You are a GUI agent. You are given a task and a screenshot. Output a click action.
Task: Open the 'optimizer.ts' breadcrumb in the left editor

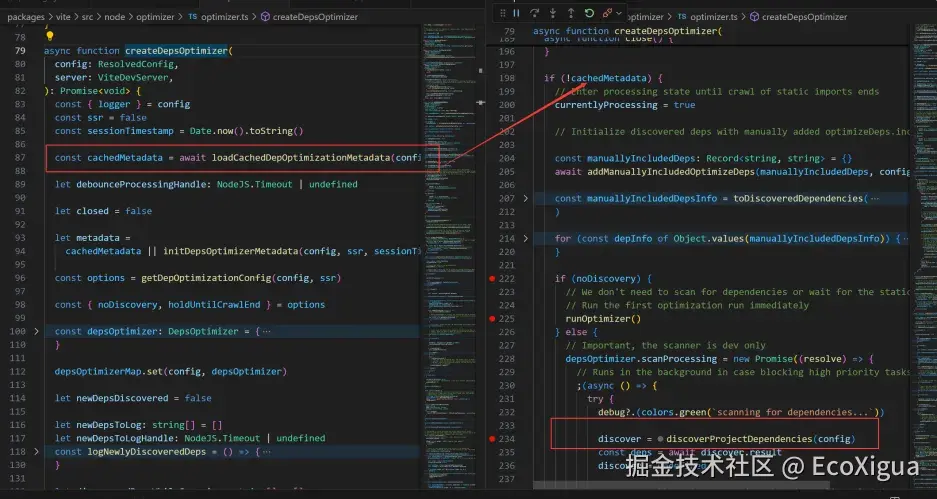[224, 17]
